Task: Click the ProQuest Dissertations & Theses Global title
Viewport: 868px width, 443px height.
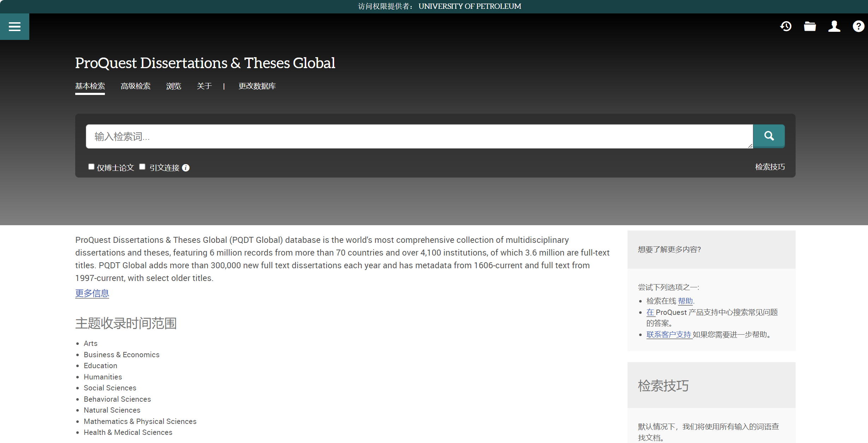Action: 205,63
